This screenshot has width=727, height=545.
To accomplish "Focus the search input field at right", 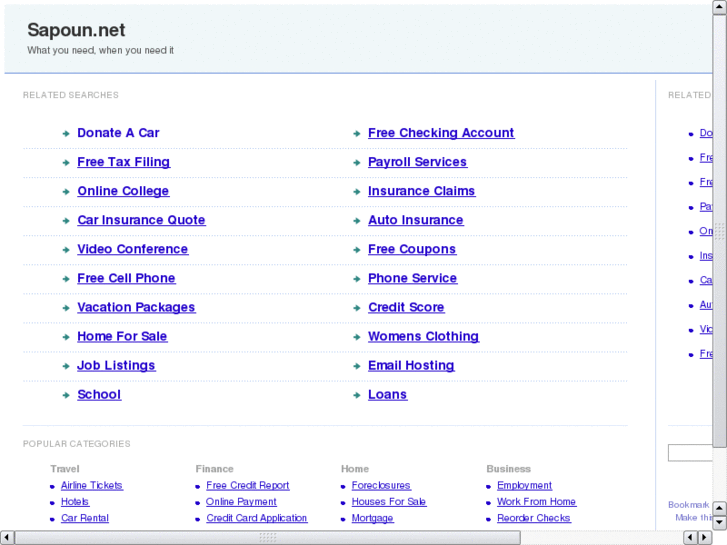I will point(690,453).
